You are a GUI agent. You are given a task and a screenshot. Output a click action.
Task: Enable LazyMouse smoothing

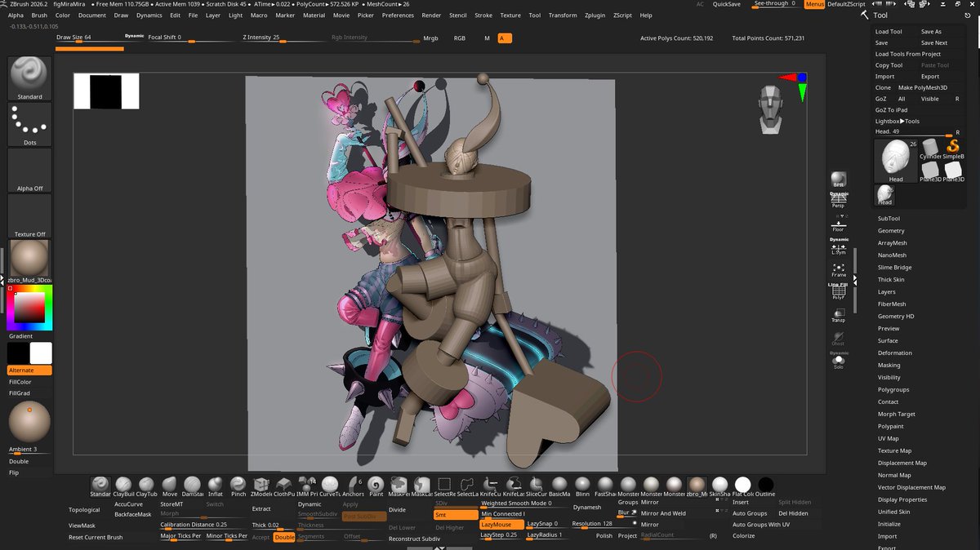coord(498,525)
